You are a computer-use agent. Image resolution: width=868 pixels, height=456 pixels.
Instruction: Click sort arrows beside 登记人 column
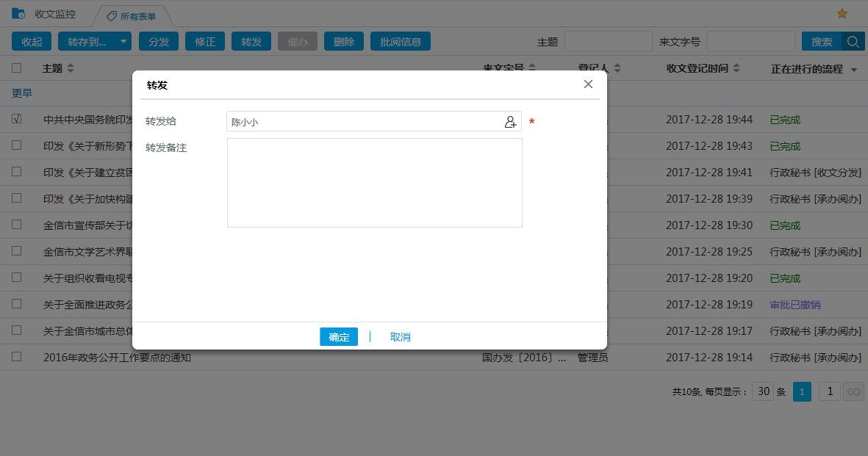(x=617, y=68)
